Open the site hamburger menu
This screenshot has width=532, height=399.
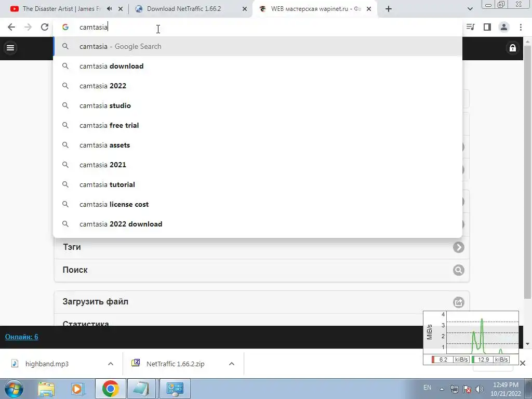pyautogui.click(x=10, y=48)
